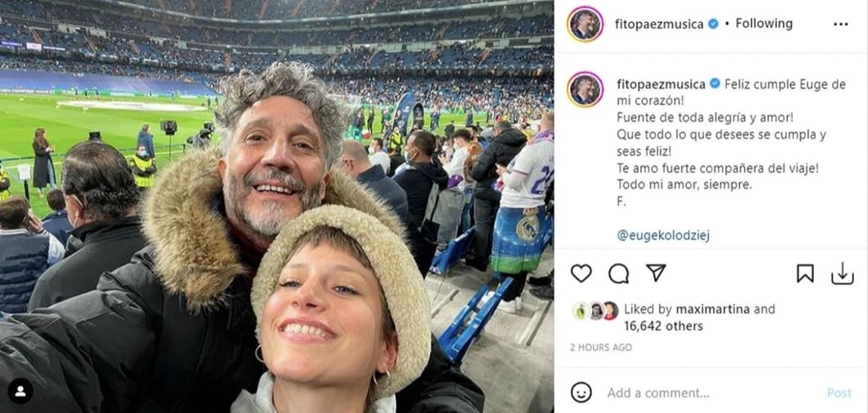Save the post with the bookmark icon

click(805, 274)
